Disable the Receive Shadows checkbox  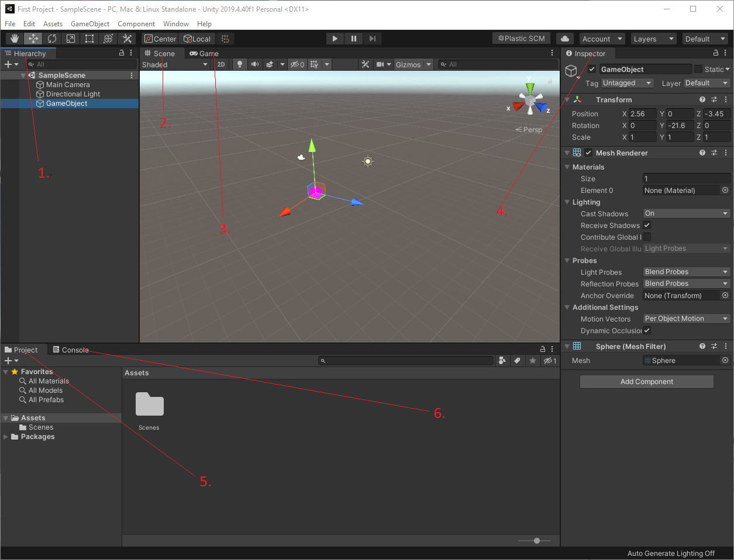coord(647,225)
